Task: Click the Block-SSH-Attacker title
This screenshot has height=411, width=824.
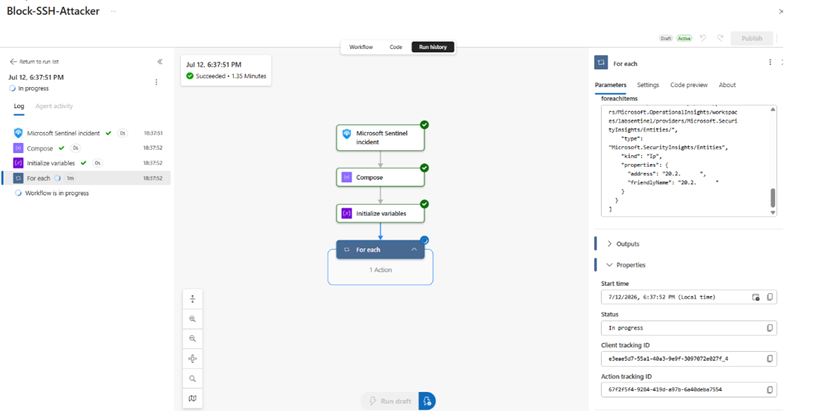Action: (x=53, y=11)
